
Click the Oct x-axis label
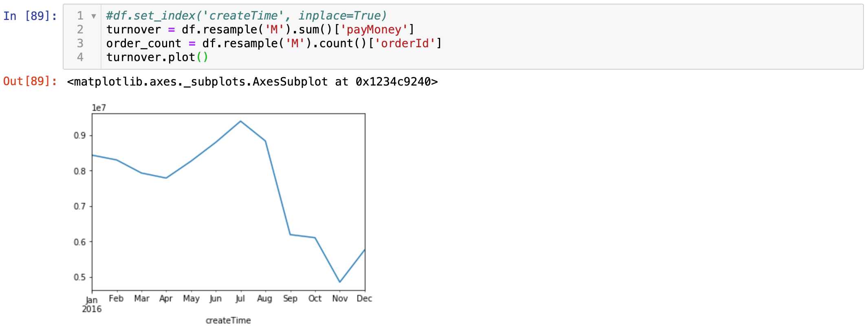point(315,299)
